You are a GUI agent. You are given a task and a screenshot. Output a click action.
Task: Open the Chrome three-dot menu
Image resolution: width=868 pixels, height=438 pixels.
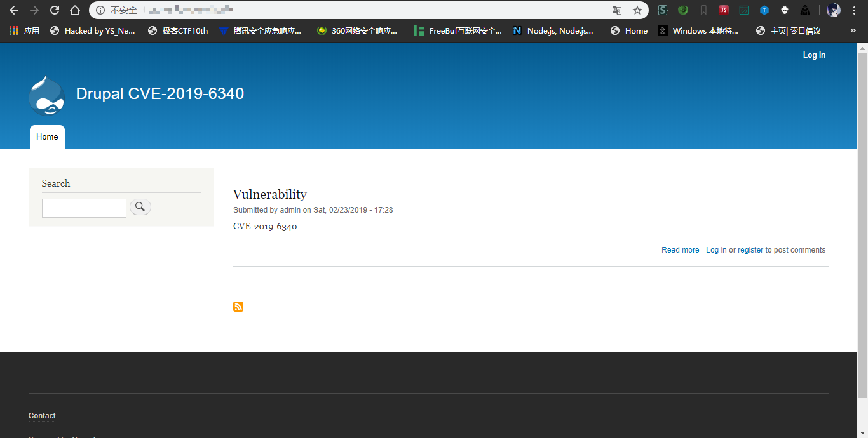854,10
